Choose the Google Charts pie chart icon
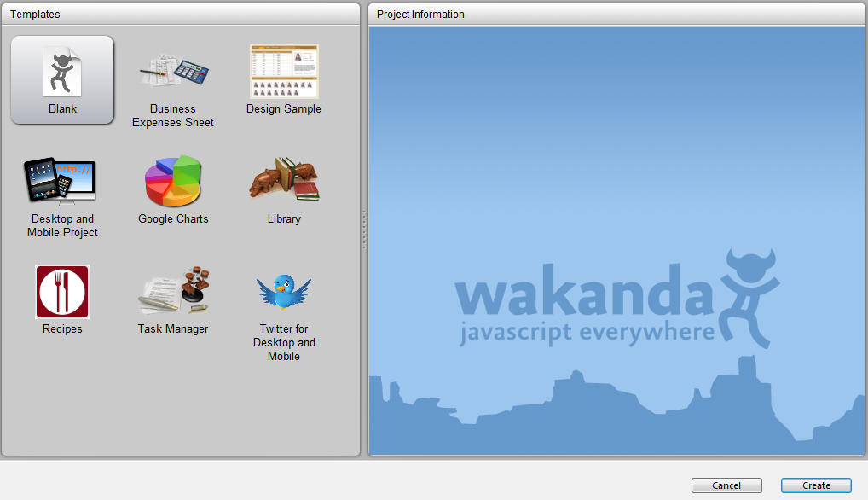The image size is (868, 500). [173, 181]
